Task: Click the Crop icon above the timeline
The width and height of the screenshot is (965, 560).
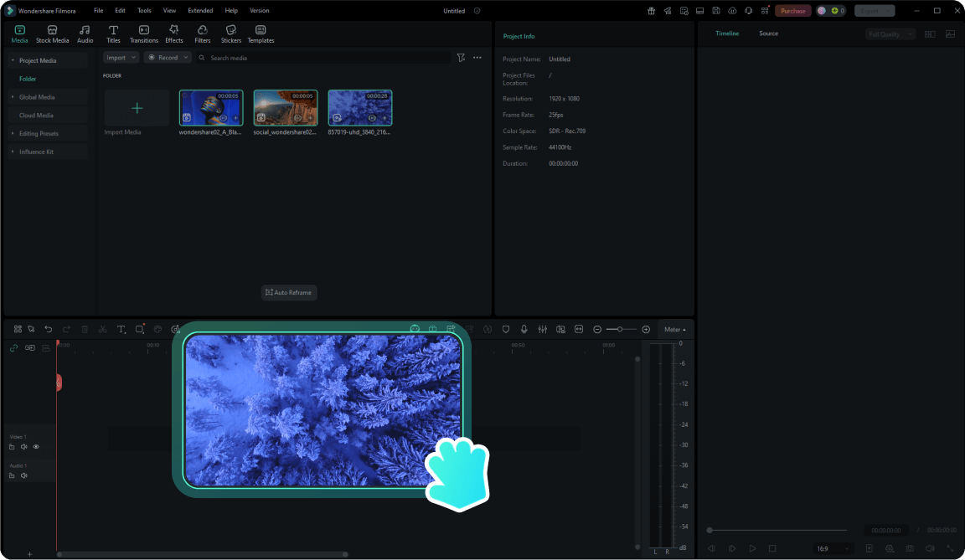Action: 140,329
